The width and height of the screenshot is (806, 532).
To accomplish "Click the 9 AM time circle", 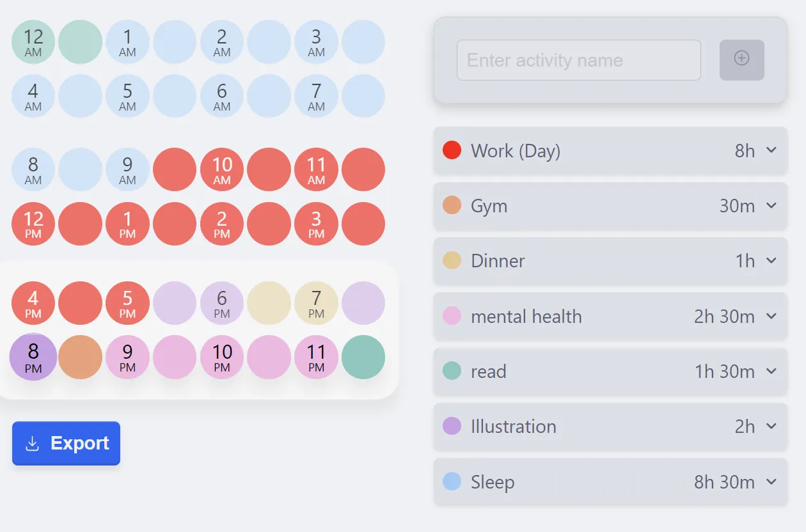I will click(127, 170).
